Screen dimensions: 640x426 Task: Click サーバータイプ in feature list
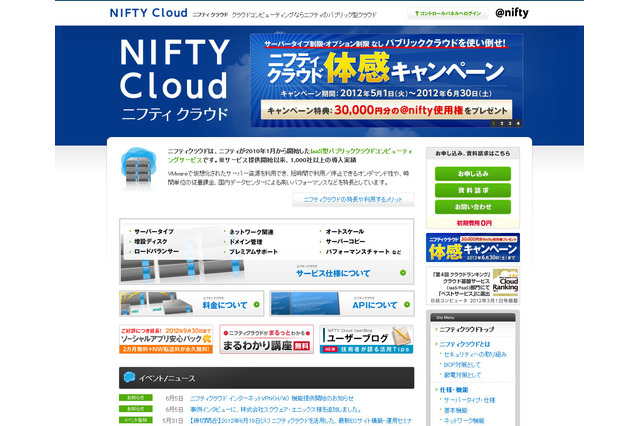click(x=154, y=232)
